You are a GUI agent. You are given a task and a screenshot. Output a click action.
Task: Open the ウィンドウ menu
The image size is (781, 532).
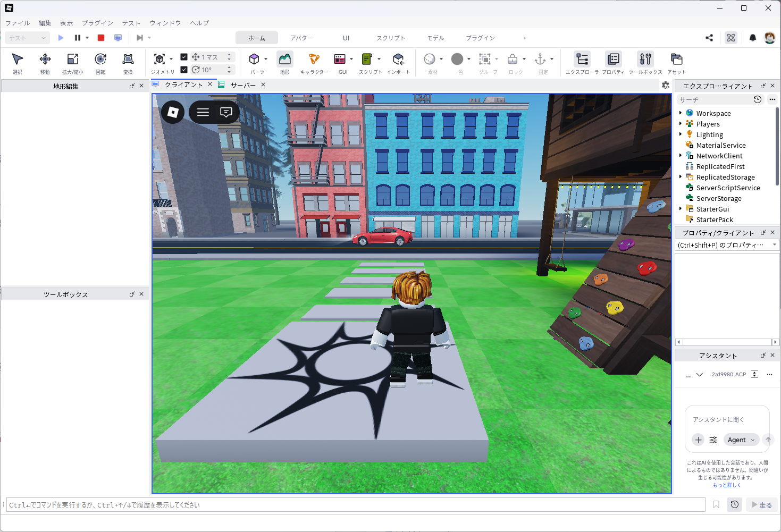(165, 23)
